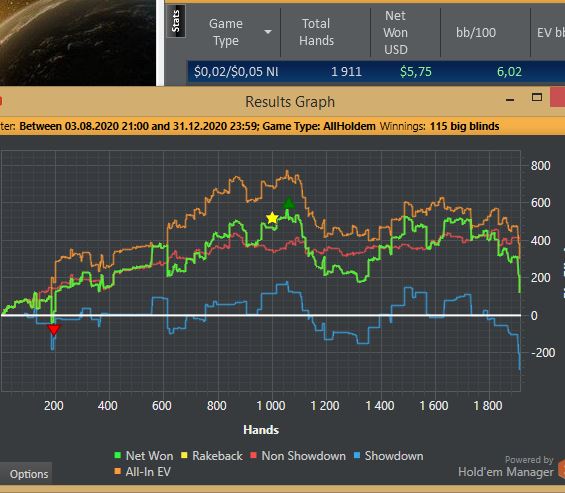Click the All-In EV legend label

pyautogui.click(x=148, y=472)
